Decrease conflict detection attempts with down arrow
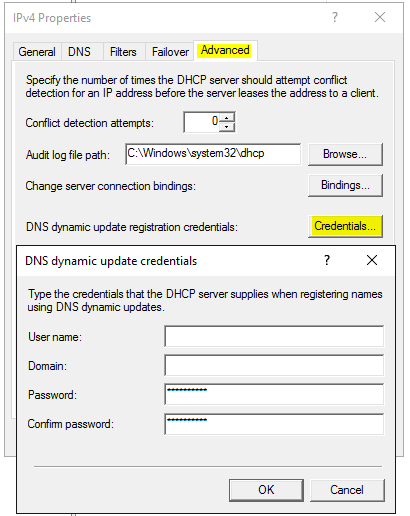Image resolution: width=410 pixels, height=516 pixels. [x=227, y=127]
